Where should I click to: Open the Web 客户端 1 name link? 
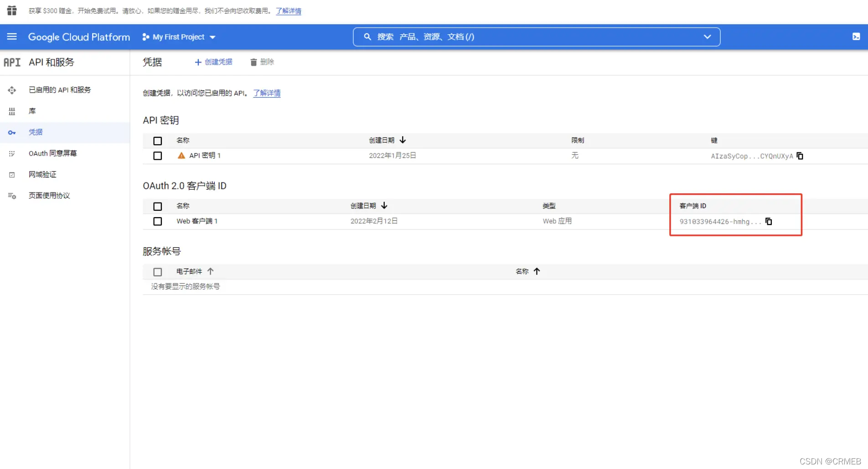coord(197,221)
